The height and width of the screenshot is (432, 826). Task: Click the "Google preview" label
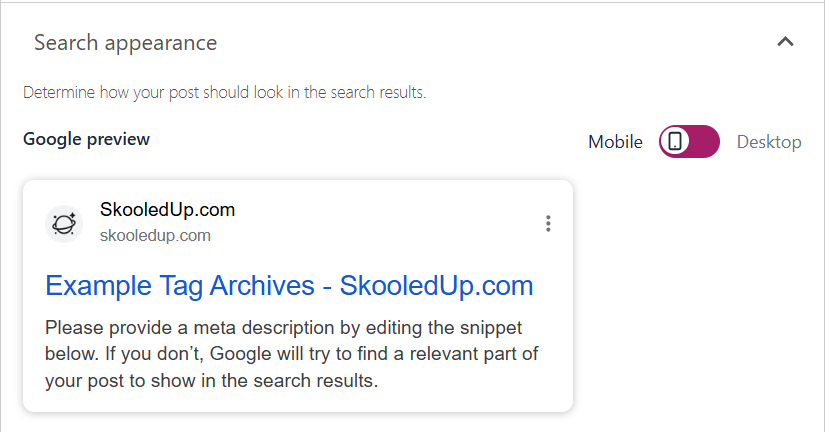tap(86, 139)
